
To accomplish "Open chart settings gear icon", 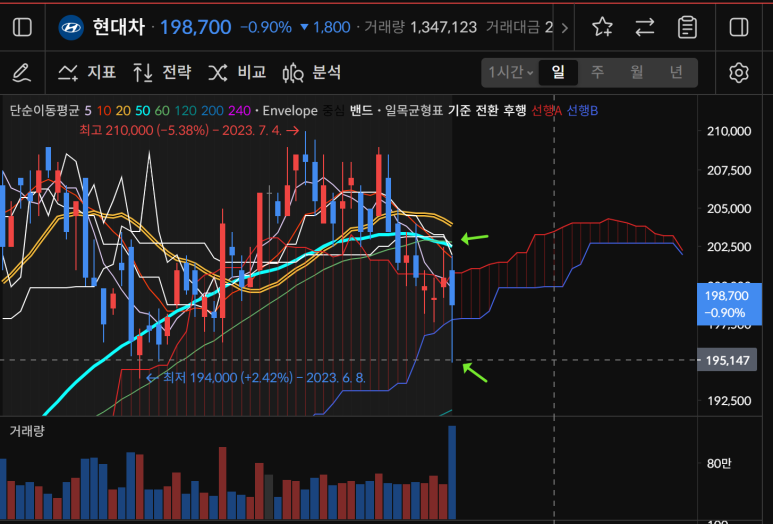I will (x=738, y=72).
